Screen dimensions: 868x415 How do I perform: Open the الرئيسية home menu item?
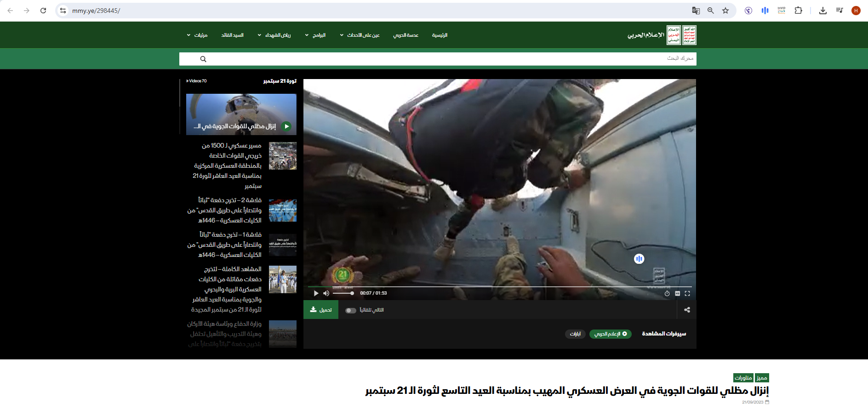[x=440, y=35]
